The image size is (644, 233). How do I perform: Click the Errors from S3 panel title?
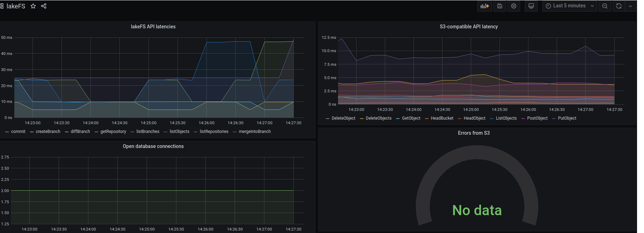click(x=474, y=133)
